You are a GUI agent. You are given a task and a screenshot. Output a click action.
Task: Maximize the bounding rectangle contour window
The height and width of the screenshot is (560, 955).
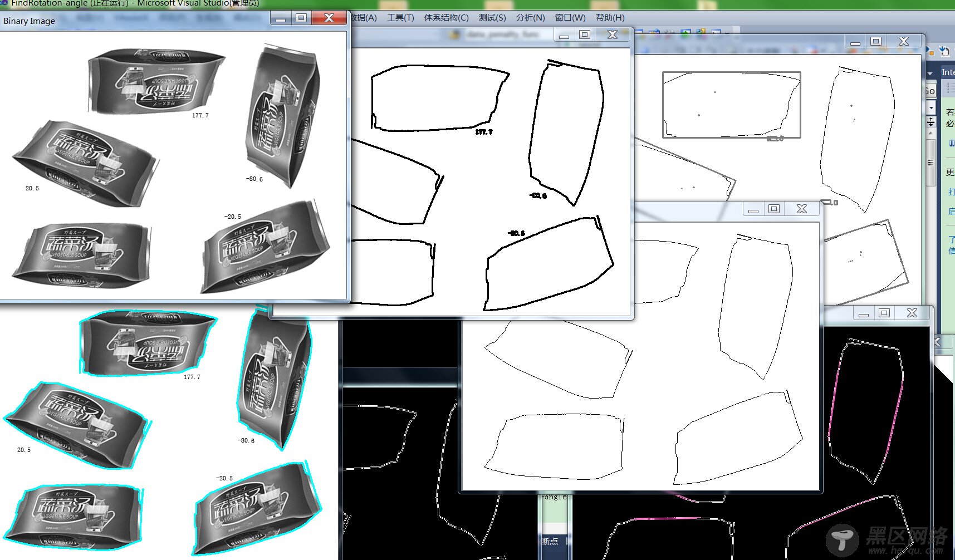coord(875,41)
